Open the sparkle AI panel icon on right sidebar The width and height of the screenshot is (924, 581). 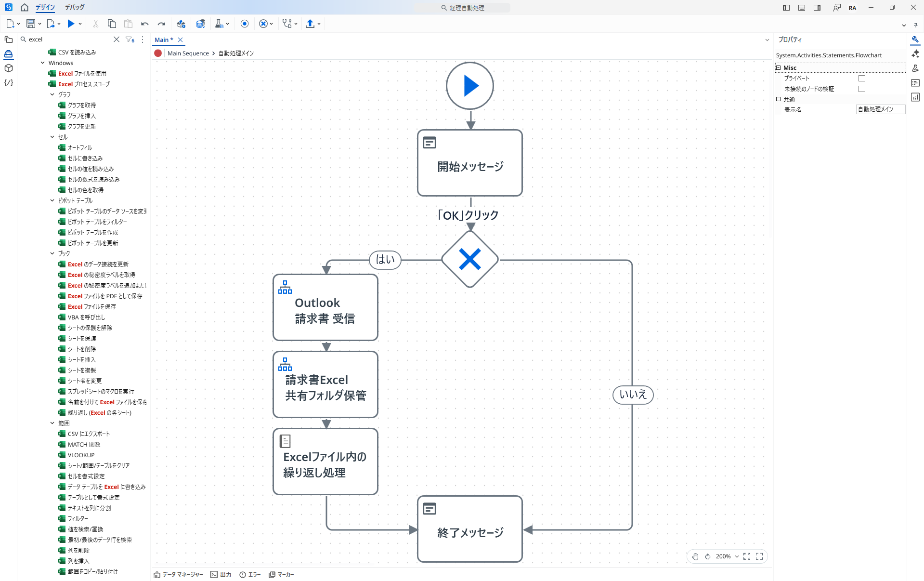(915, 54)
